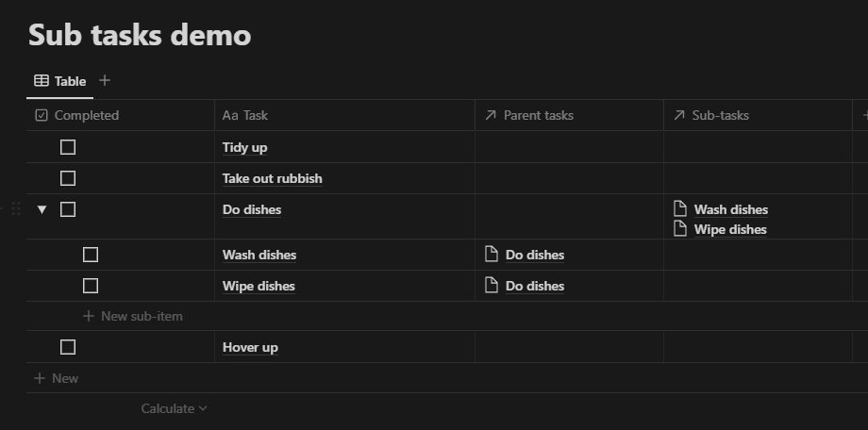Click the Do dishes page icon in Wipe dishes row

click(x=491, y=285)
